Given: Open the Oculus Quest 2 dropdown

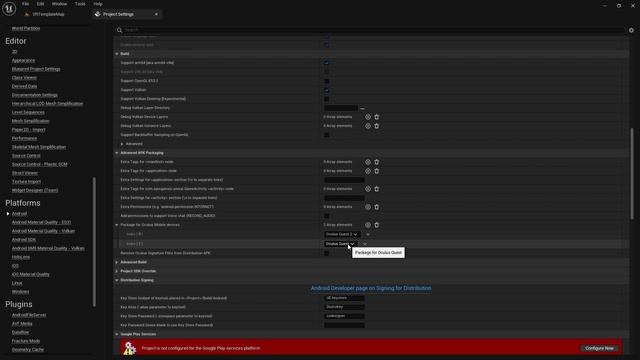Looking at the screenshot, I should click(x=342, y=234).
